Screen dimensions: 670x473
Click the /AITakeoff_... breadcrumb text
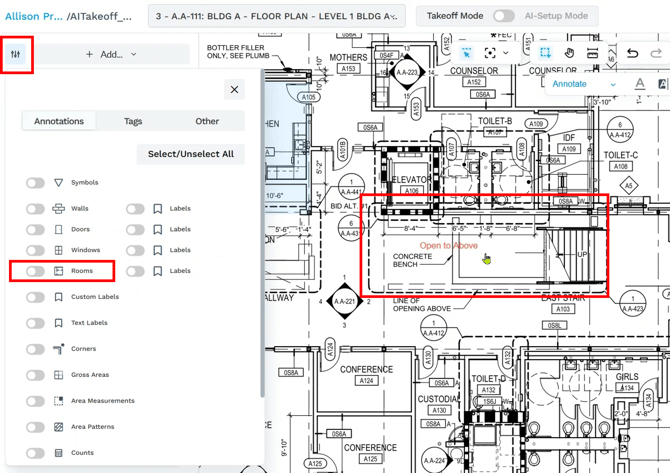point(99,17)
